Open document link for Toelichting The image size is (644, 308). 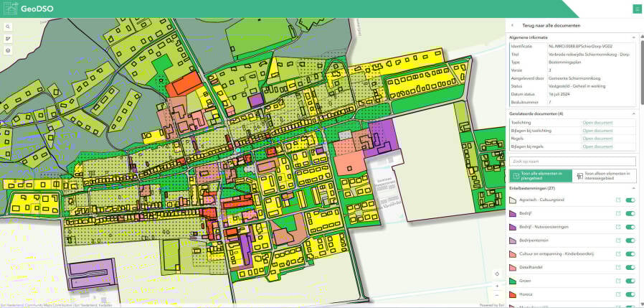(x=597, y=123)
